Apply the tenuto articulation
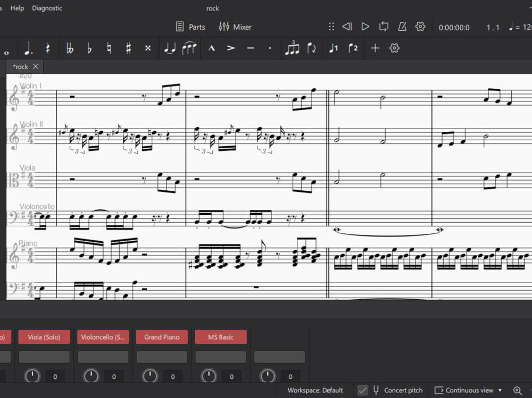532x398 pixels. [251, 48]
